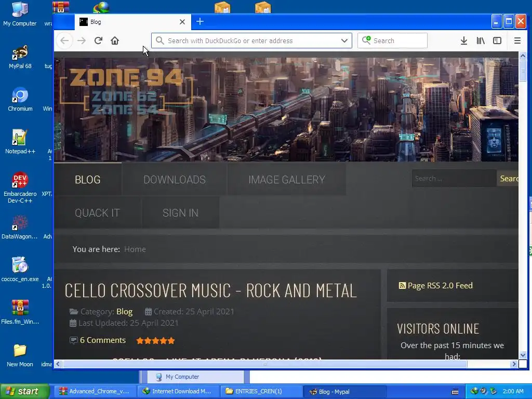Open the BLOG navigation menu item
The image size is (532, 399).
tap(87, 179)
